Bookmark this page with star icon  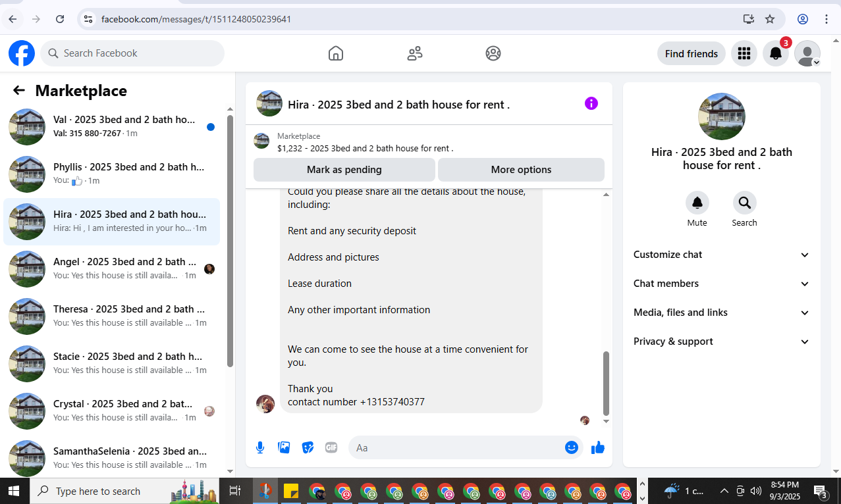(770, 19)
